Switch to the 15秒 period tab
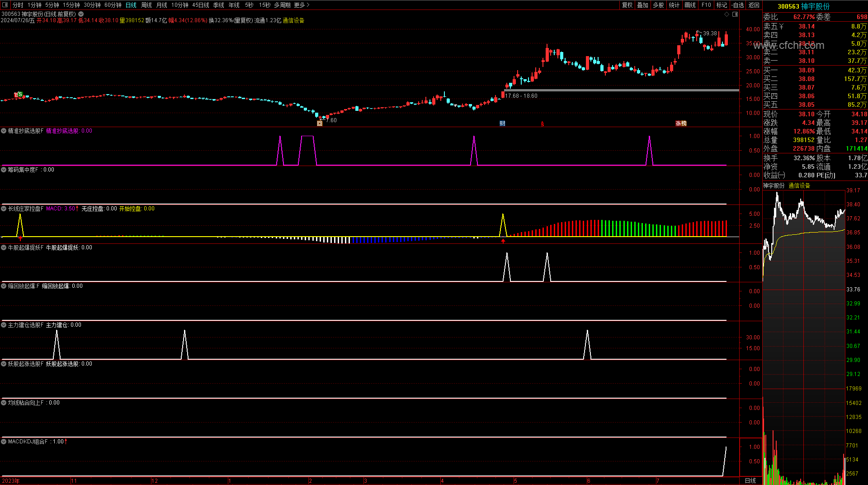 [x=264, y=5]
